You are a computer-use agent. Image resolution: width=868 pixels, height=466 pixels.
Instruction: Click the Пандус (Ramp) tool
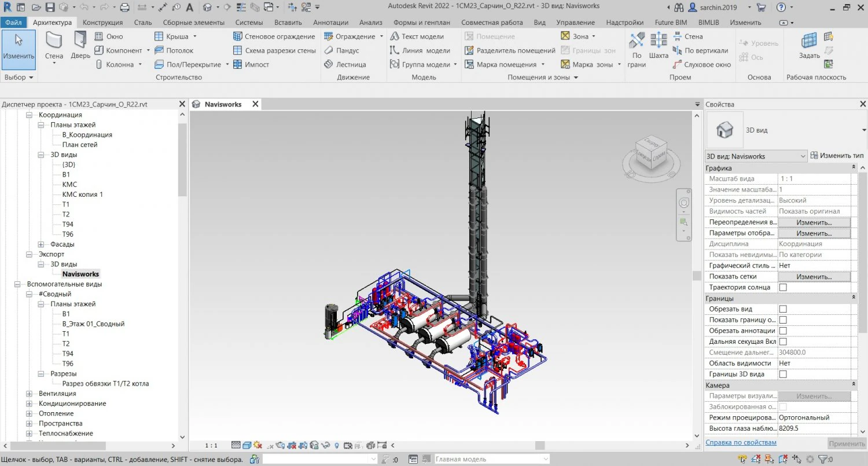click(341, 50)
